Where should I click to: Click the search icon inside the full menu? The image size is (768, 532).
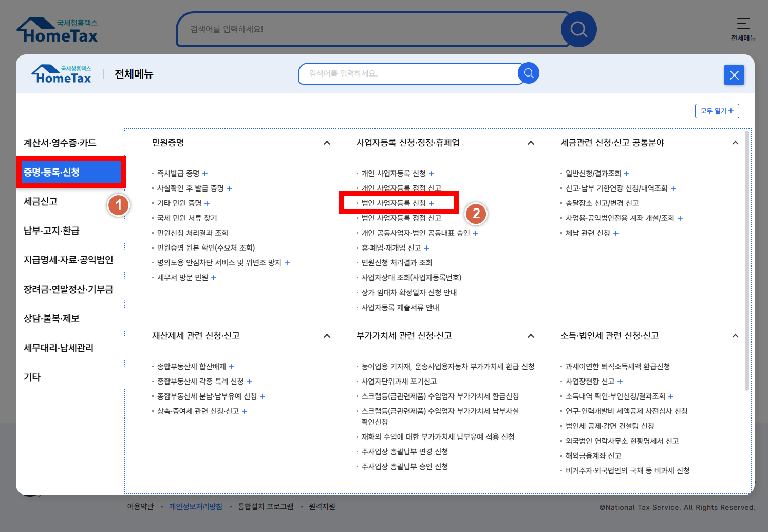click(528, 73)
